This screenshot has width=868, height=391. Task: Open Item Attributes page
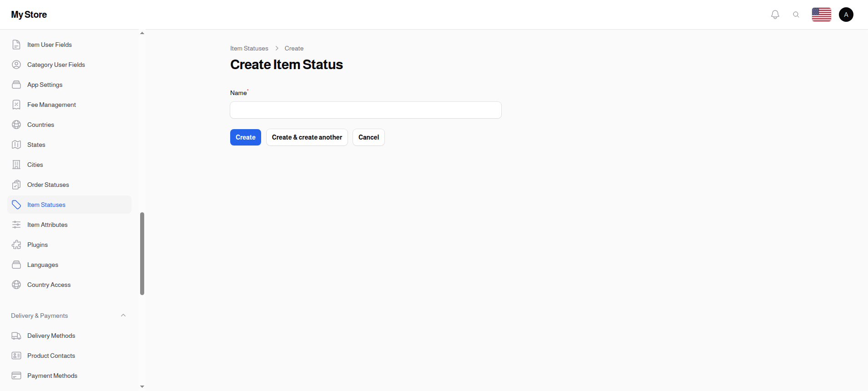pos(70,225)
